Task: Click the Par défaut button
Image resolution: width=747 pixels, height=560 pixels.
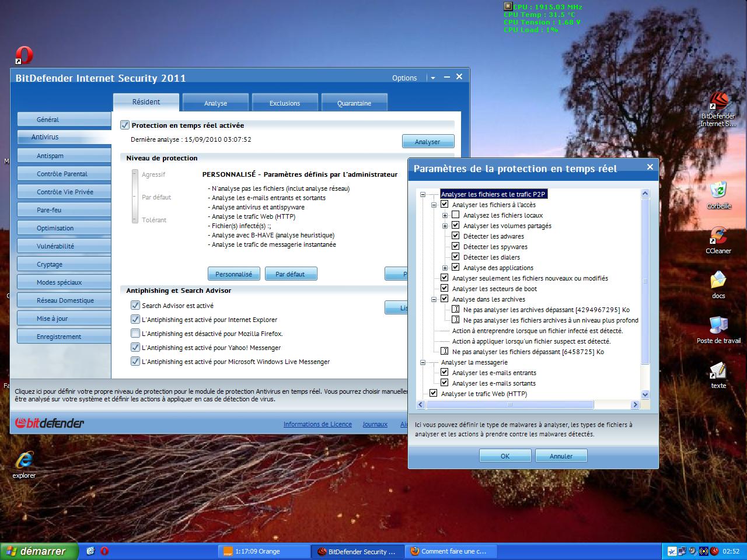Action: (291, 274)
